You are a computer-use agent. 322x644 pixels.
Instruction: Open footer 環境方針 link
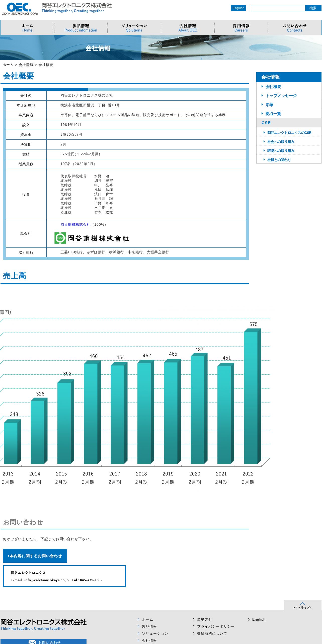pos(204,619)
